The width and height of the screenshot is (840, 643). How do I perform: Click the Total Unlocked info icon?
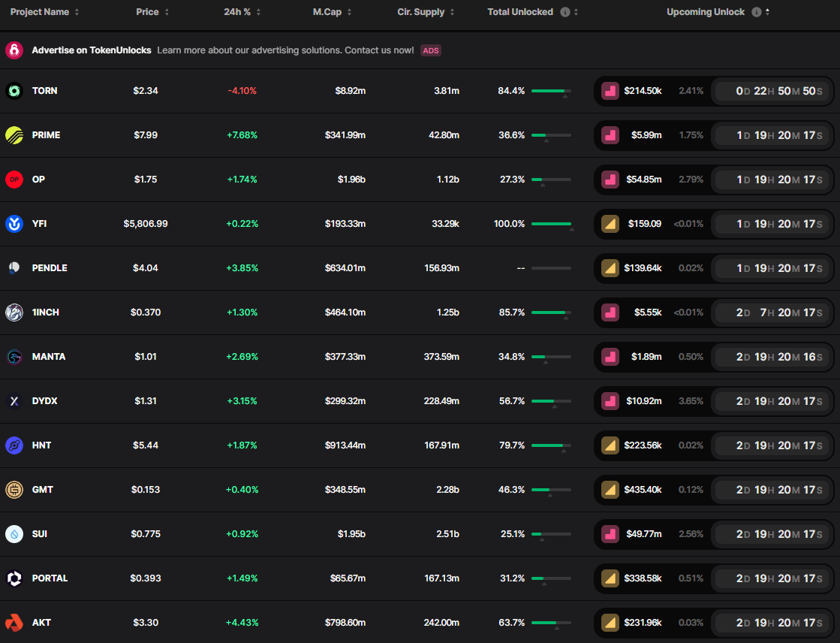(565, 12)
